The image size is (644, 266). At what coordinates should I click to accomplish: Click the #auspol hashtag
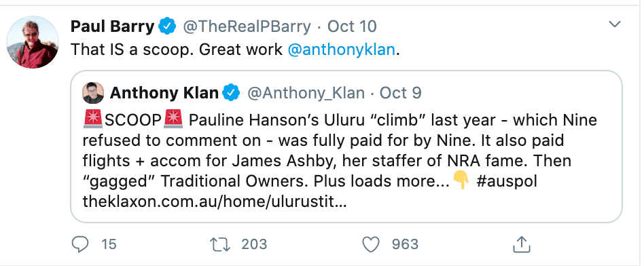coord(507,181)
